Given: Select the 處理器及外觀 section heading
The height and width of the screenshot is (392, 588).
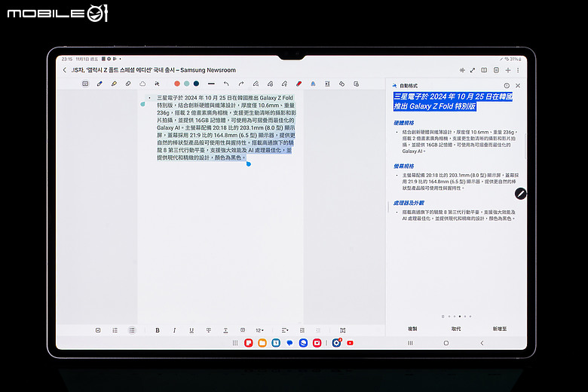Looking at the screenshot, I should click(x=409, y=203).
